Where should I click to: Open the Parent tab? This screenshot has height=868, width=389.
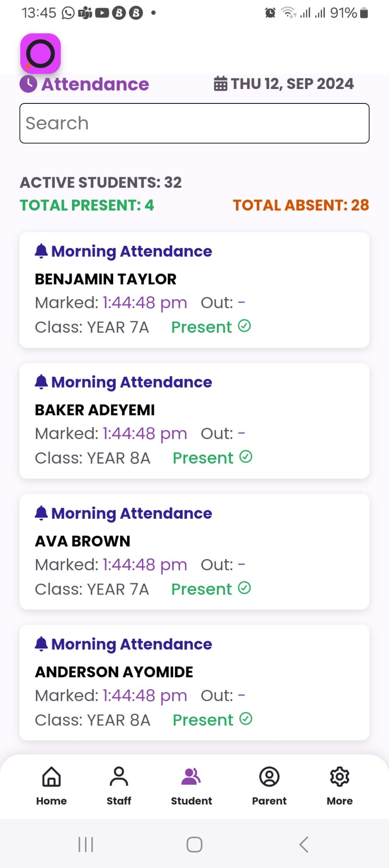point(269,786)
